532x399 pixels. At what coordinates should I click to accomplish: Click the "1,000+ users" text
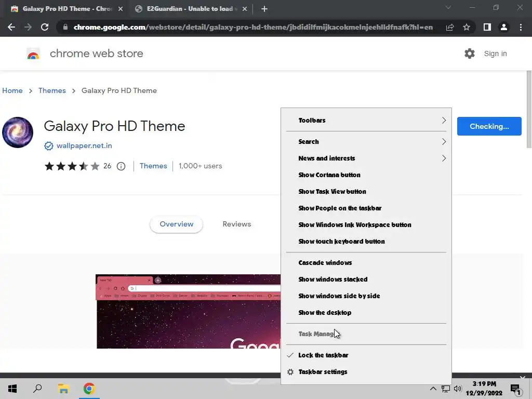(x=200, y=166)
